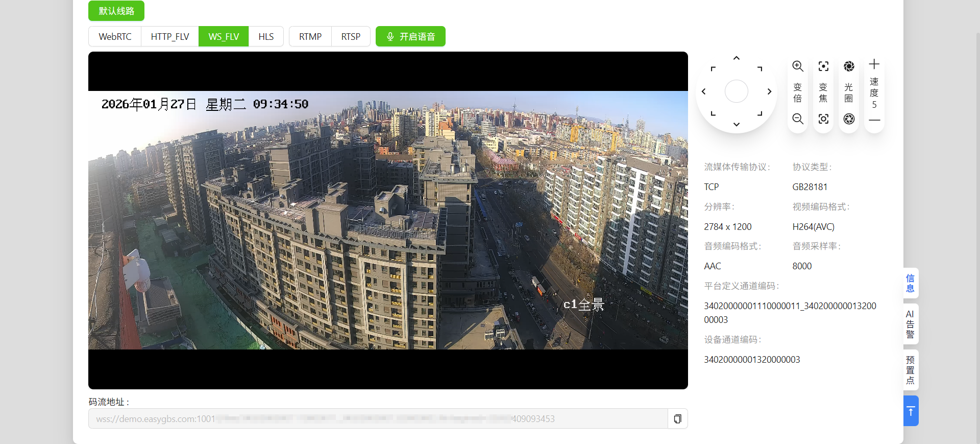Switch to WebRTC protocol tab

[115, 37]
